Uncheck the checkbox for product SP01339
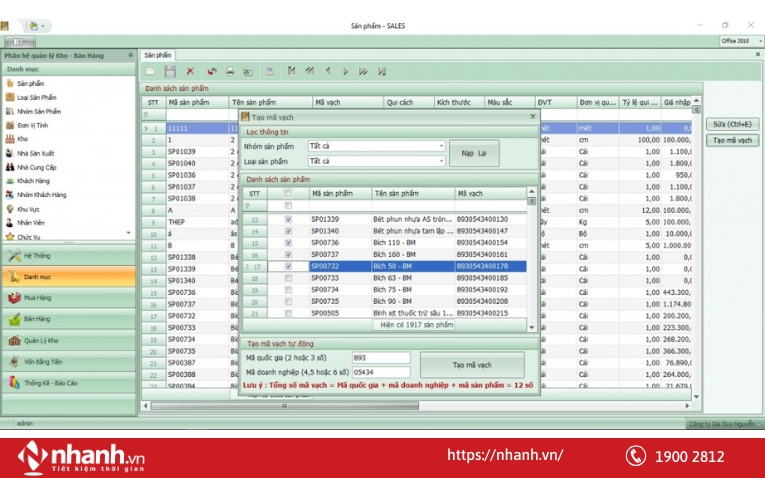This screenshot has height=478, width=765. pos(289,219)
